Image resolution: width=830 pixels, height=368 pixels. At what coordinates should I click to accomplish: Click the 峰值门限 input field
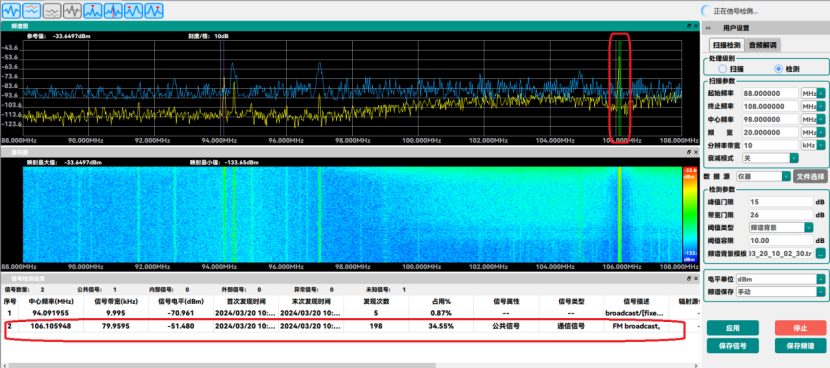point(781,202)
